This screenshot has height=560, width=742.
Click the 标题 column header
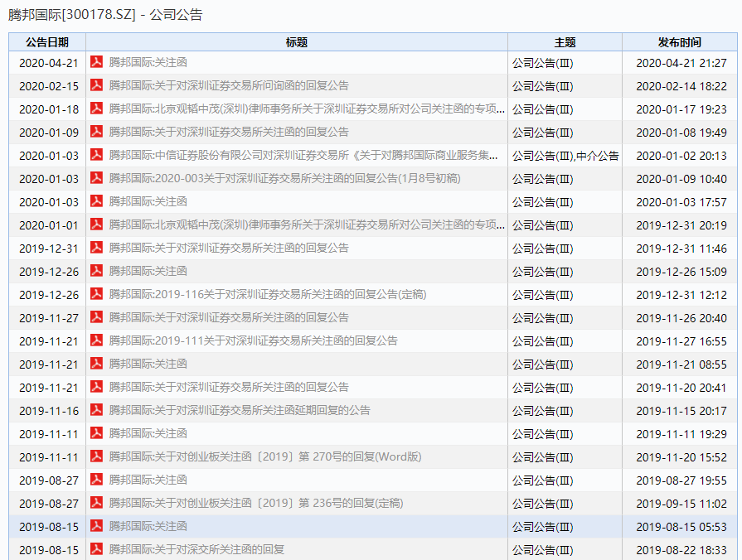(297, 42)
